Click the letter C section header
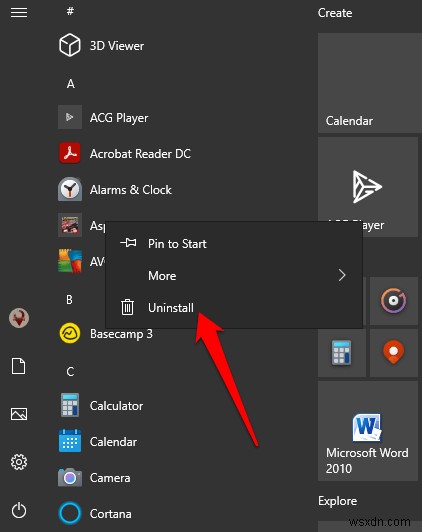This screenshot has width=422, height=532. [x=70, y=372]
